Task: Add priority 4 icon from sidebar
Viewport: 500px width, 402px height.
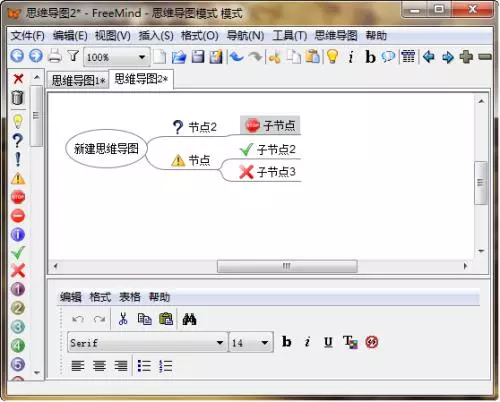Action: click(x=18, y=345)
